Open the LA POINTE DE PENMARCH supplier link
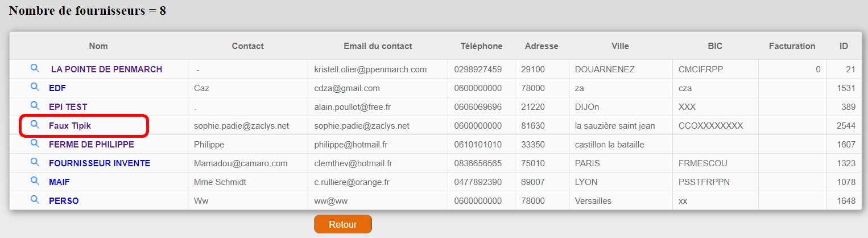 click(106, 69)
